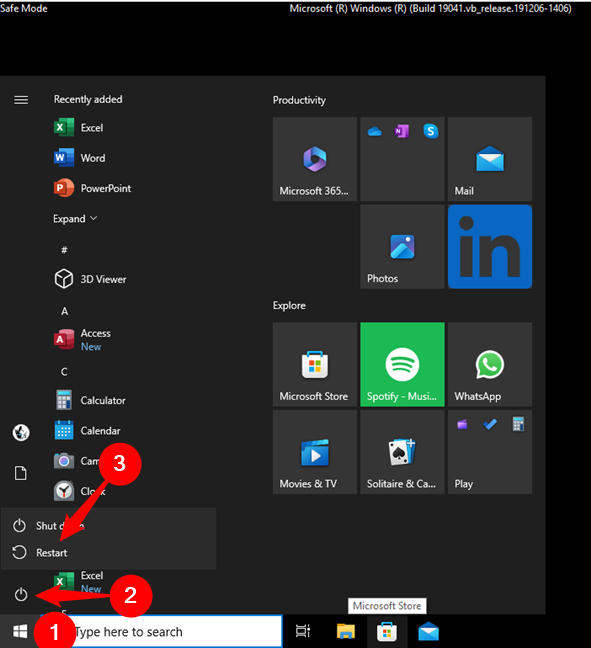Click the Power button in Start
The width and height of the screenshot is (591, 648).
coord(21,595)
